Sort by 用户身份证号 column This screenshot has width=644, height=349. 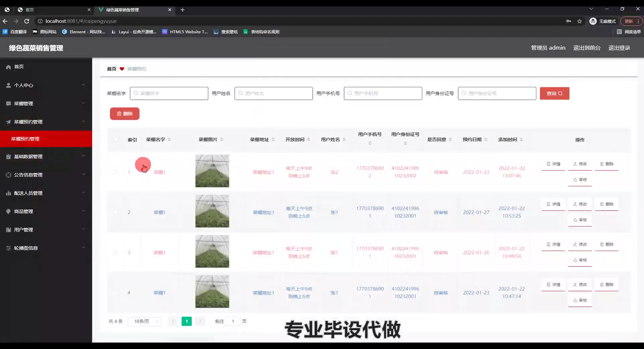[405, 143]
